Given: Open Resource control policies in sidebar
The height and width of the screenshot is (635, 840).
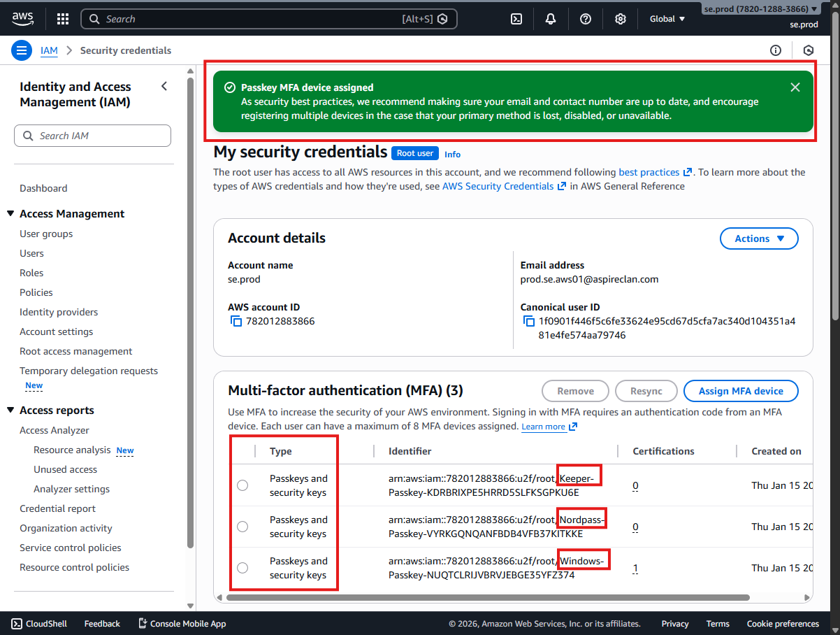Looking at the screenshot, I should [x=74, y=567].
